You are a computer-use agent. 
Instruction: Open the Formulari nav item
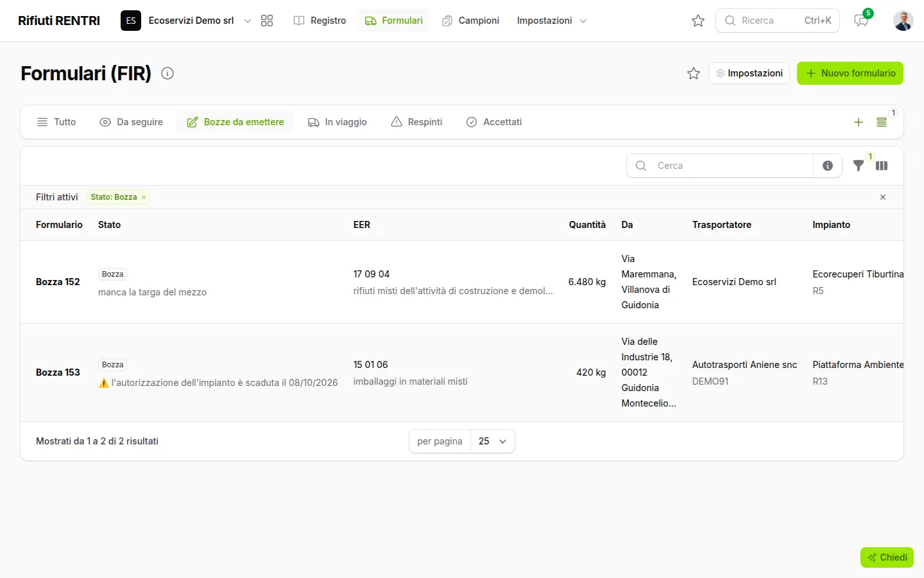click(x=393, y=21)
